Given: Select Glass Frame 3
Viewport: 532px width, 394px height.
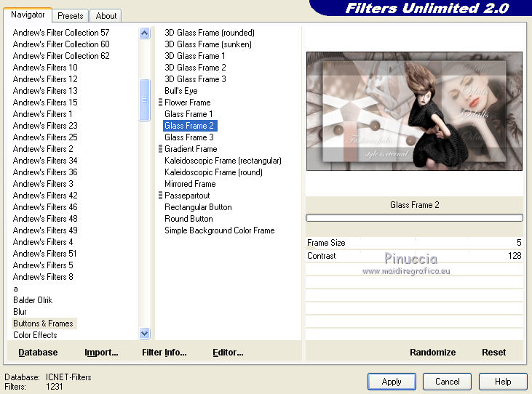Looking at the screenshot, I should point(189,137).
